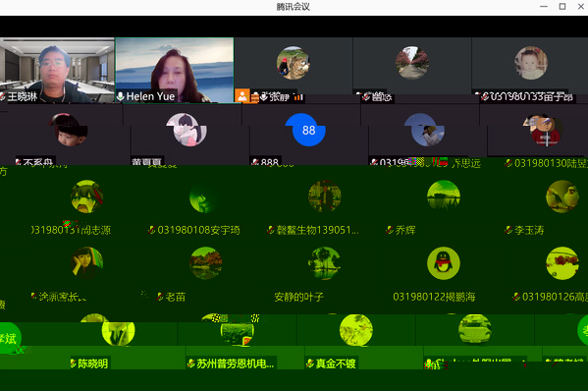588x391 pixels.
Task: Click the 磐鳌生物139051 name label
Action: click(317, 230)
